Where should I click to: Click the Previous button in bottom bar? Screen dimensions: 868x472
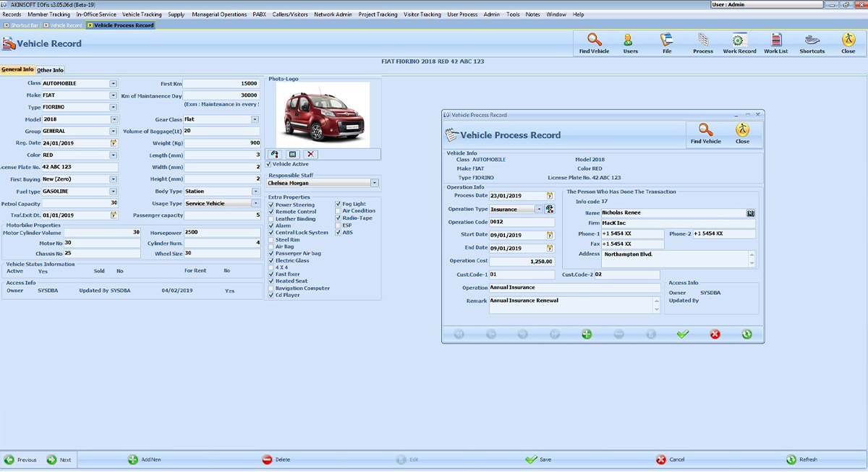tap(20, 460)
